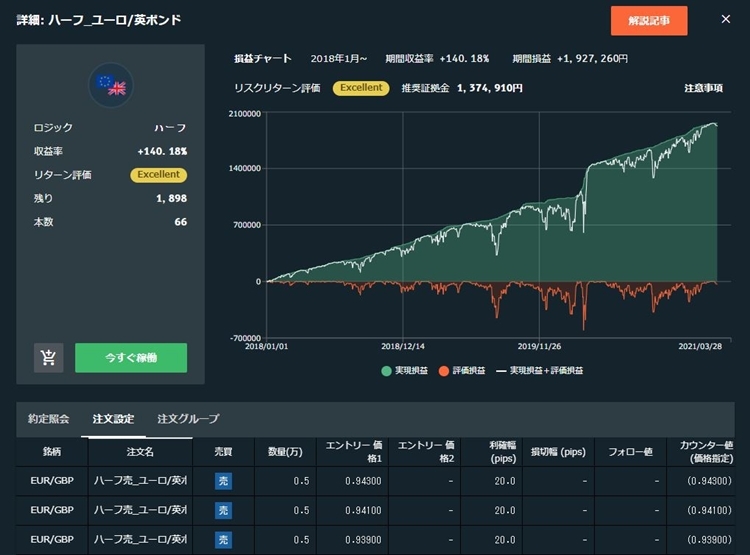This screenshot has width=750, height=555.
Task: Click the EUR/GBP flag icon
Action: [x=111, y=85]
